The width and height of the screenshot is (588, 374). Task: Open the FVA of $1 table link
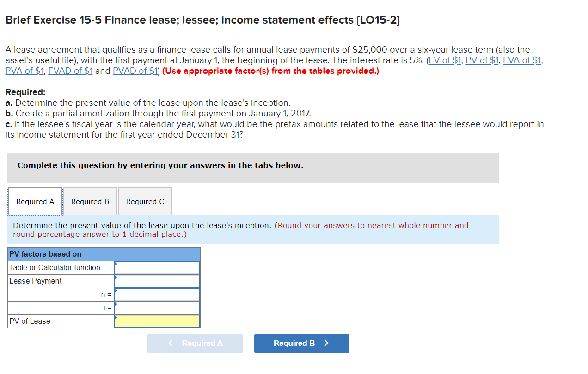[521, 60]
